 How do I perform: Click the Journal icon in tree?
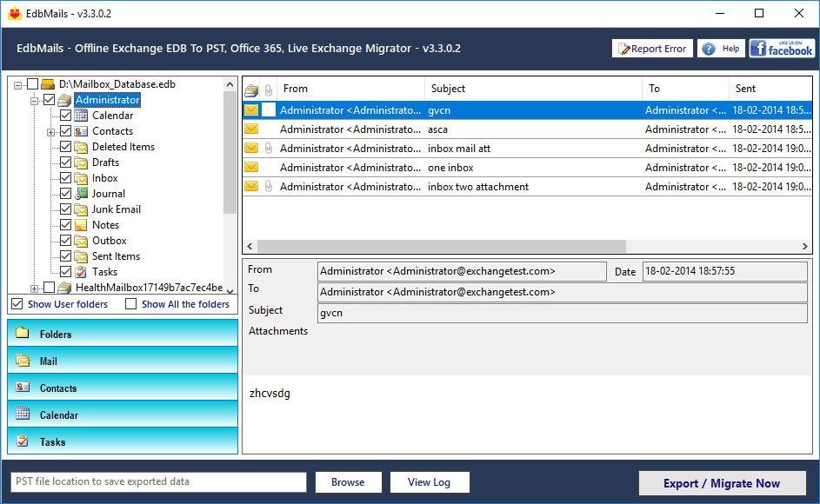tap(81, 194)
